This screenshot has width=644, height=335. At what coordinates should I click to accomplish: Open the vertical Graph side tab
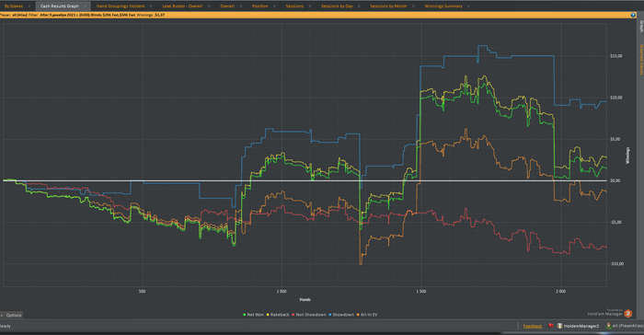click(640, 27)
